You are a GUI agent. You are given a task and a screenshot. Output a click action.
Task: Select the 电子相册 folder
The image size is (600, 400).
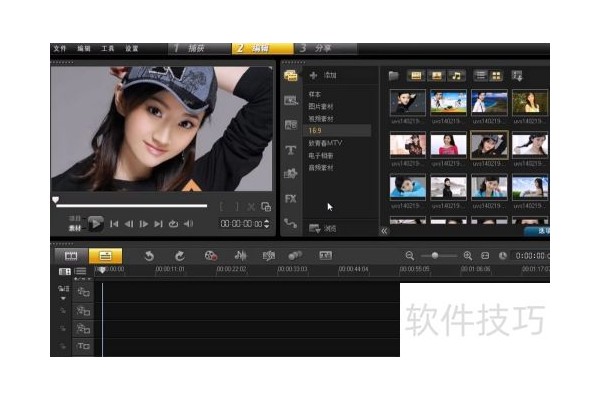pos(321,155)
